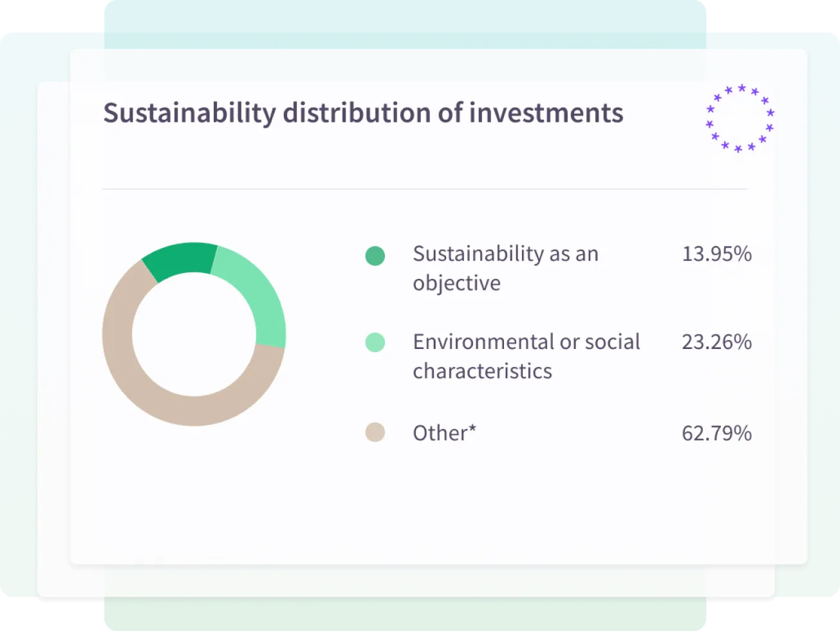Click the EU stars circle icon
The height and width of the screenshot is (631, 840).
click(740, 118)
